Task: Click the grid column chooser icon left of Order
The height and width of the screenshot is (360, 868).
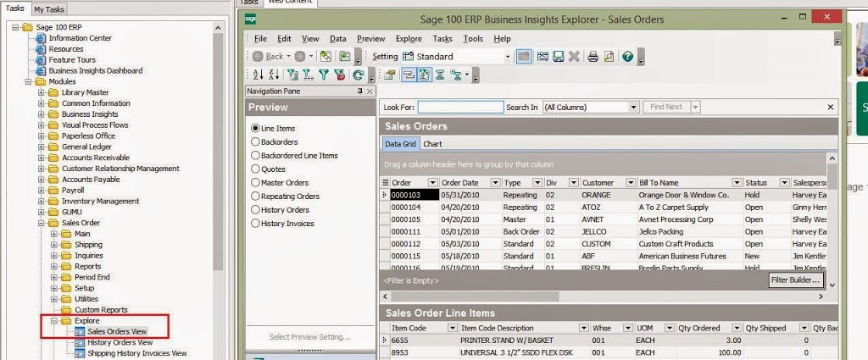Action: [386, 182]
